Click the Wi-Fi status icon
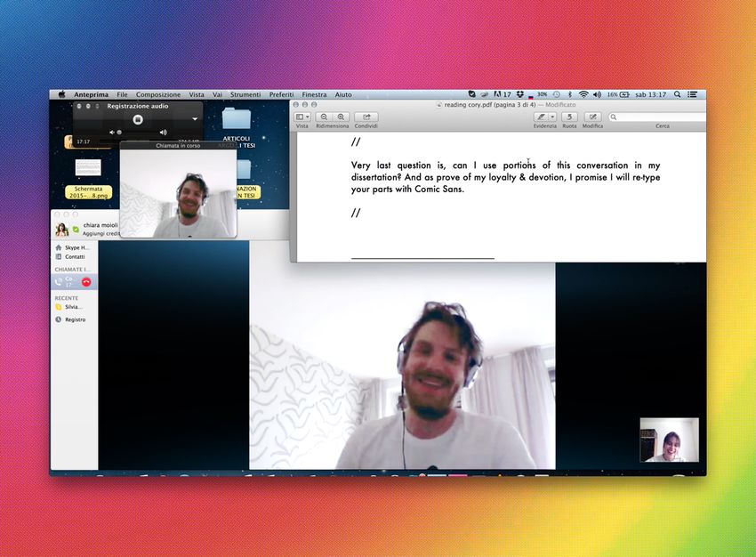 tap(583, 94)
